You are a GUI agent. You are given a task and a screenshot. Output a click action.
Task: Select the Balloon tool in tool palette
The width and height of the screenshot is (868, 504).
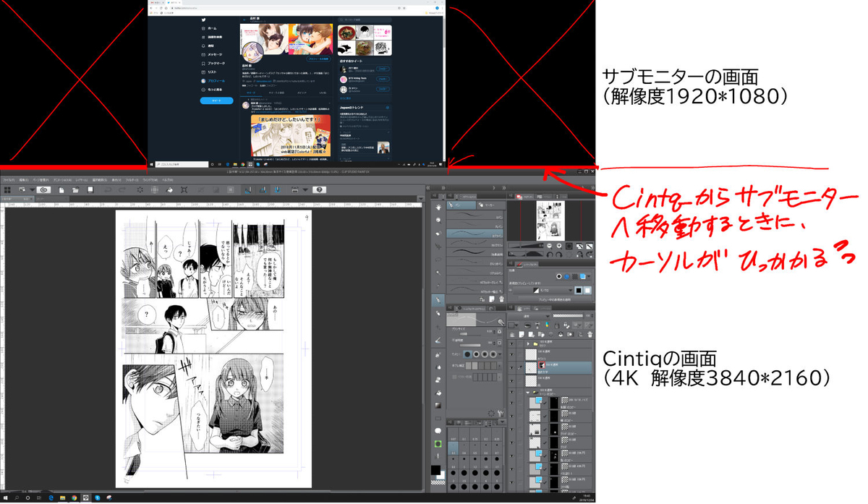click(x=438, y=431)
